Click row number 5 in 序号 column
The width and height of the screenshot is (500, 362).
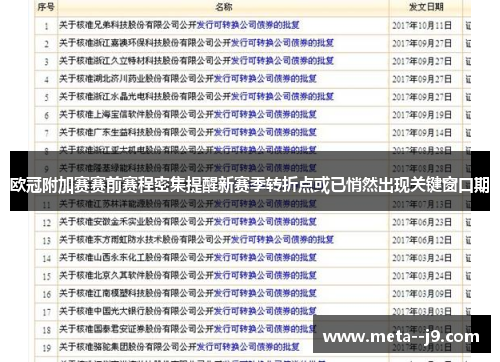46,98
